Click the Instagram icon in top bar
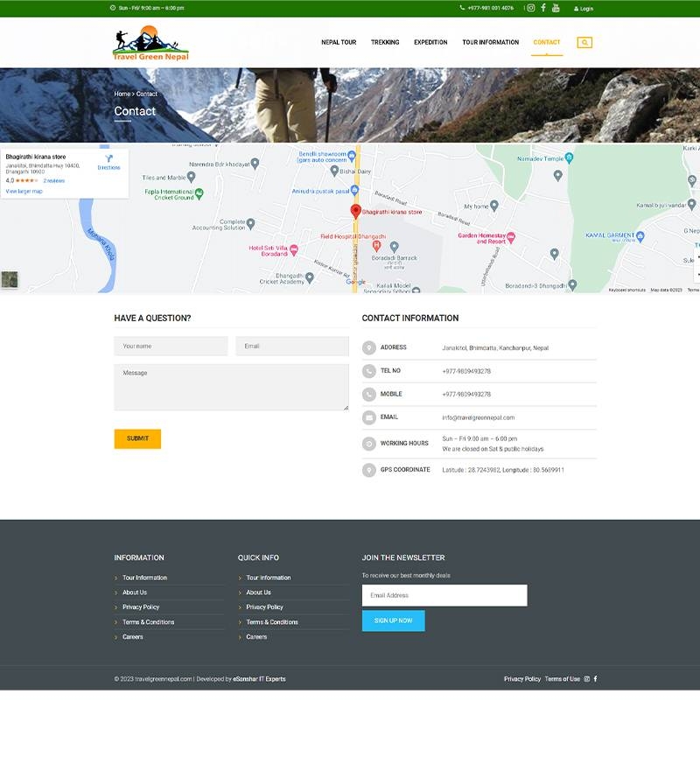This screenshot has width=700, height=778. pyautogui.click(x=530, y=8)
